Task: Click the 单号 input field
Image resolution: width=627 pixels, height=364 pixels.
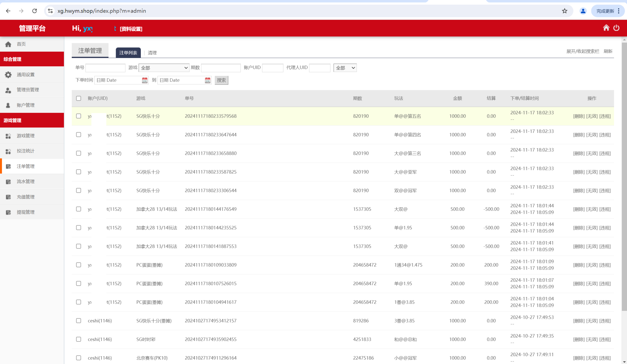Action: 105,68
